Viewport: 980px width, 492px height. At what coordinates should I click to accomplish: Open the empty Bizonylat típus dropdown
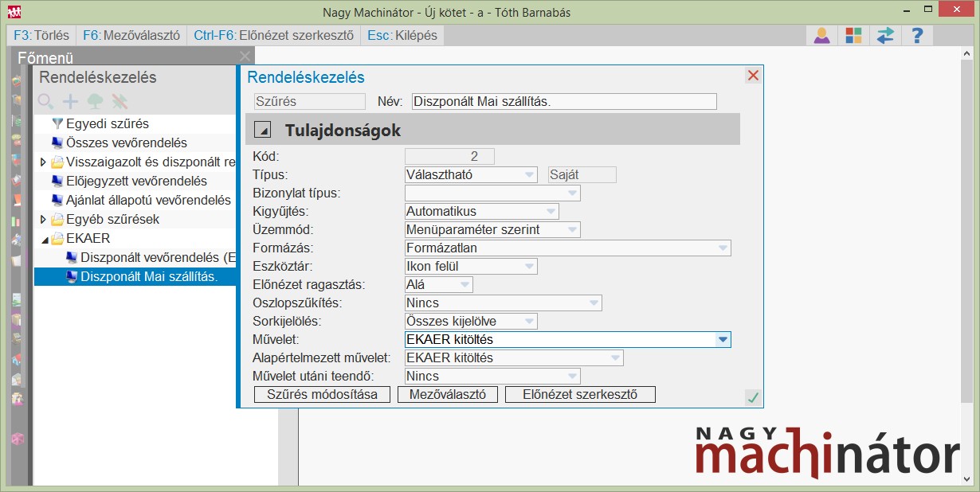[x=492, y=193]
